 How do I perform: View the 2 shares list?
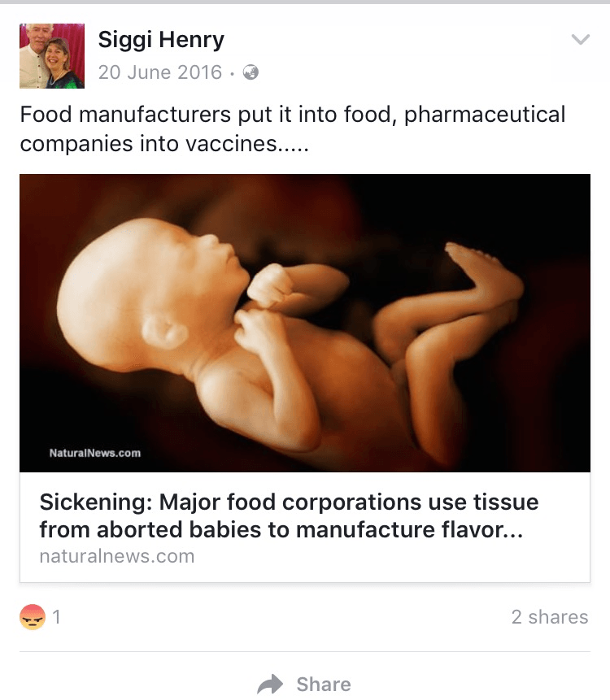pos(549,617)
